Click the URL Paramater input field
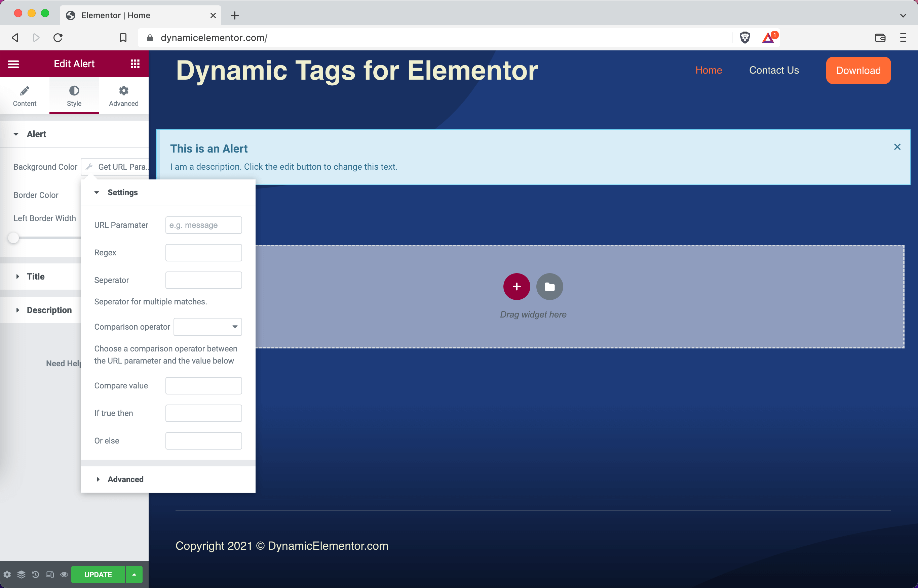This screenshot has width=918, height=588. (x=204, y=225)
